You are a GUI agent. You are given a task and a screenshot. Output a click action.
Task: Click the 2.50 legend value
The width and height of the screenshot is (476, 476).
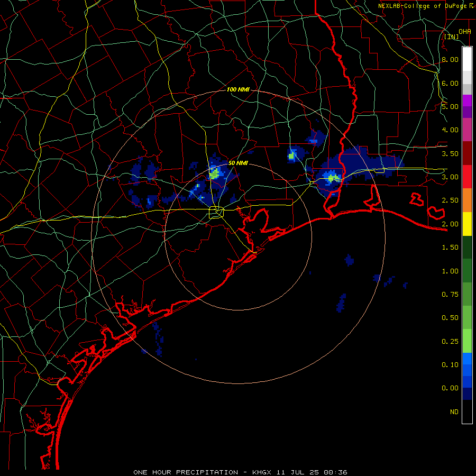450,200
